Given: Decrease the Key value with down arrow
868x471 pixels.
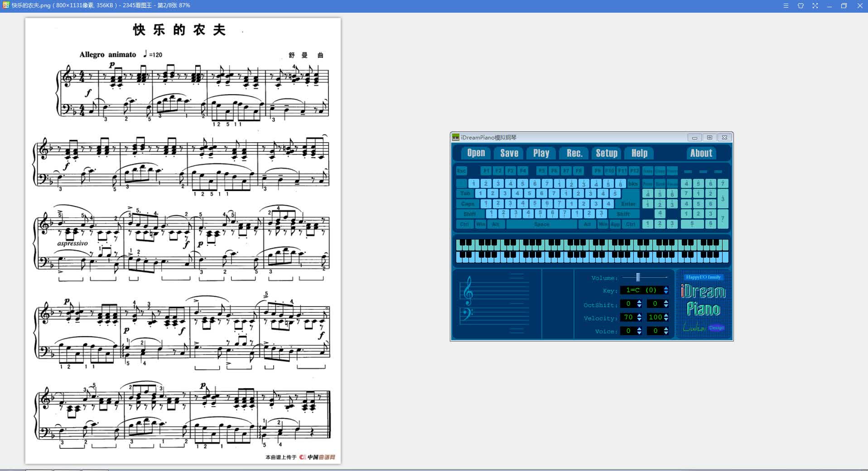Looking at the screenshot, I should (x=666, y=292).
